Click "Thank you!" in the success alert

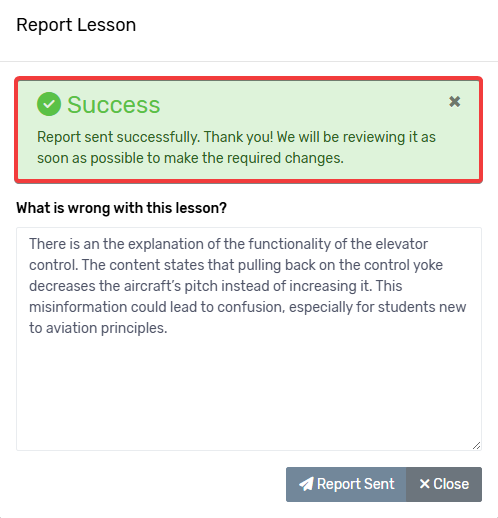click(x=239, y=137)
